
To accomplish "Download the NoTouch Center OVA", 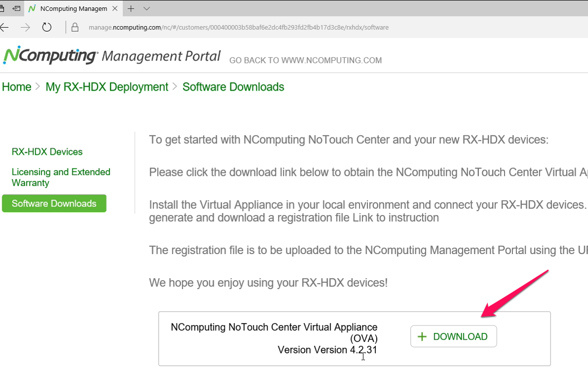I will click(x=453, y=336).
